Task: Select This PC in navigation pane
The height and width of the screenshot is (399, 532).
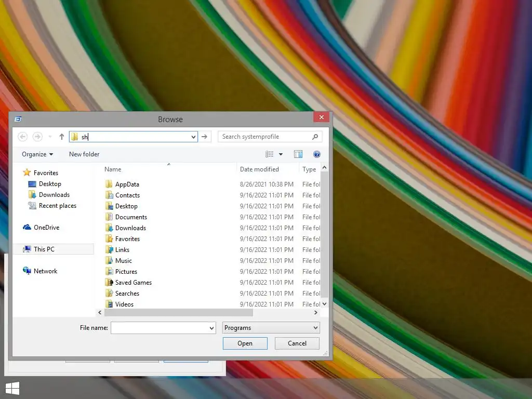Action: click(54, 249)
